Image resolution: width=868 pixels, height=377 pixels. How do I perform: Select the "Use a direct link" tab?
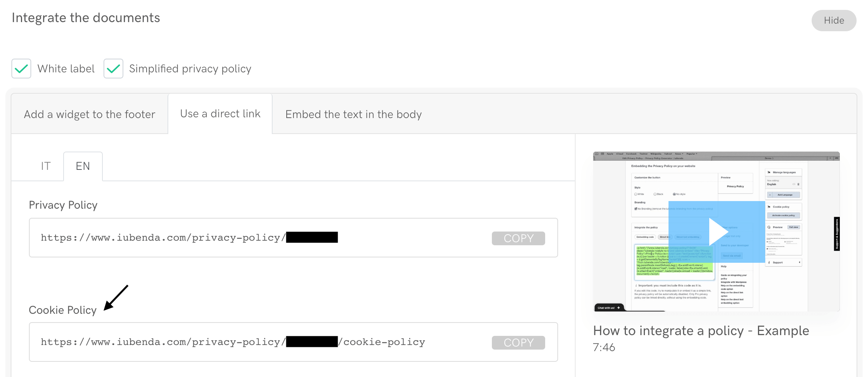pyautogui.click(x=220, y=113)
